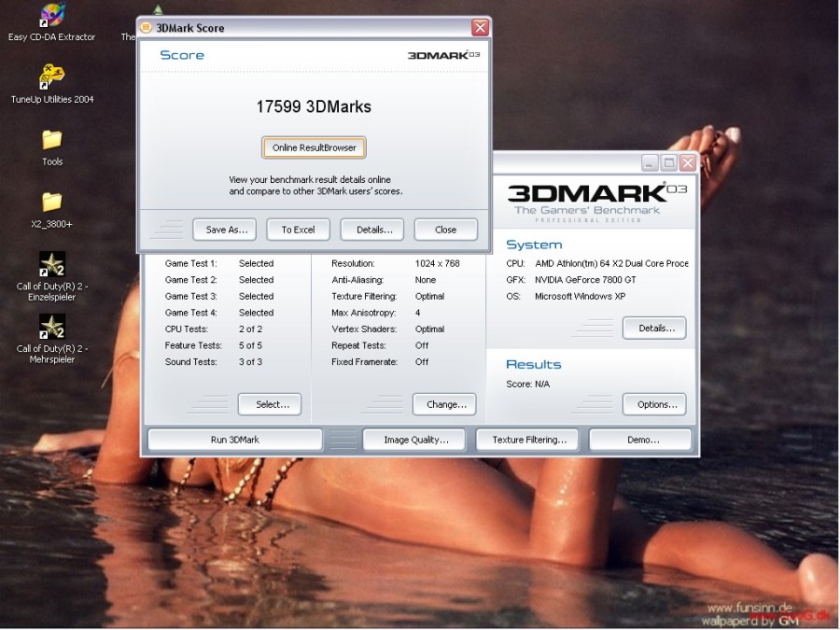Open System Details in main window
The image size is (840, 630).
[x=654, y=328]
